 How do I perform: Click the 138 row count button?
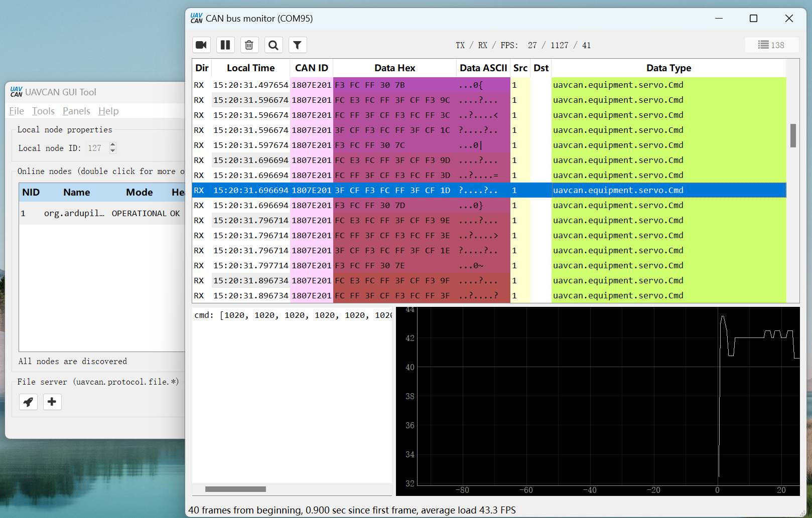pos(771,45)
